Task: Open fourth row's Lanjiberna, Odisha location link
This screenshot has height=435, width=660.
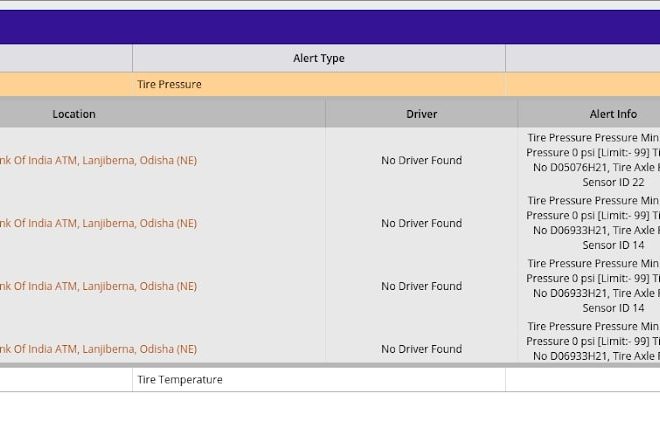Action: (98, 349)
